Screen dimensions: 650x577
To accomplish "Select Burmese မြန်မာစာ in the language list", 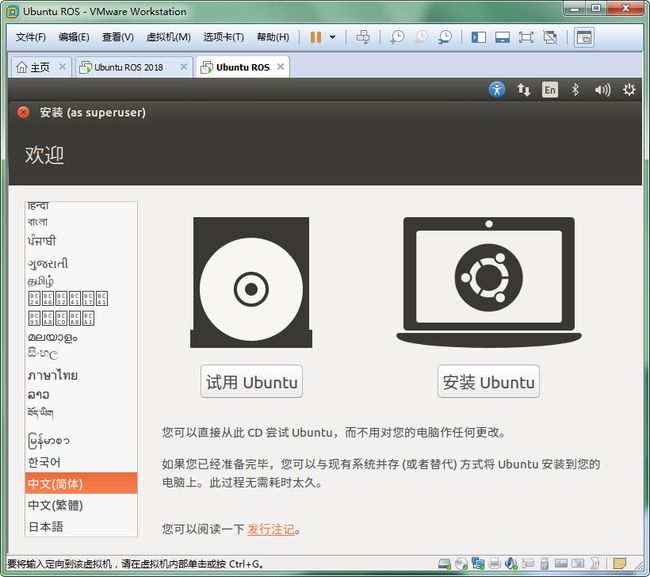I will pos(81,440).
